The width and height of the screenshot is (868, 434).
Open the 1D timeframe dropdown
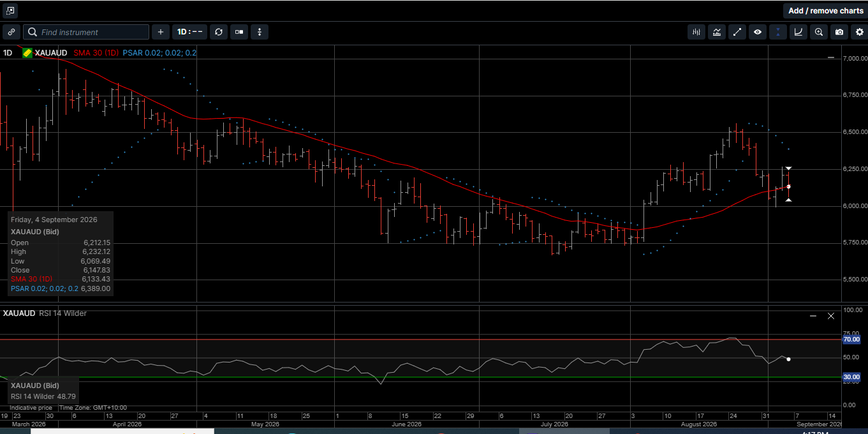(190, 32)
